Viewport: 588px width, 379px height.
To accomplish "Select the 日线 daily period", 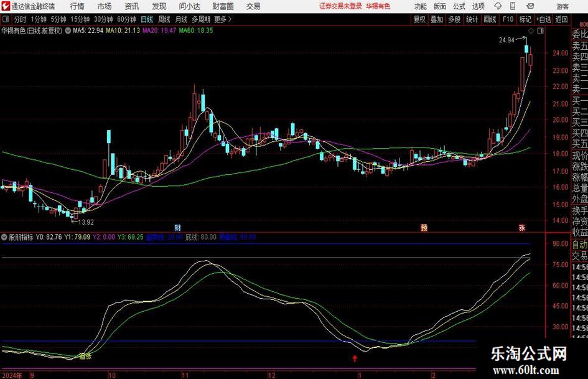I will pos(147,19).
